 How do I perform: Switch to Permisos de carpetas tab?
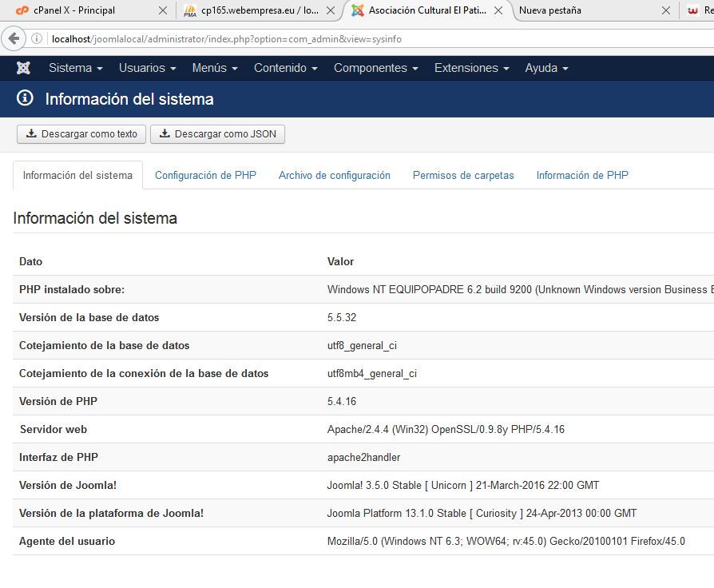click(463, 175)
